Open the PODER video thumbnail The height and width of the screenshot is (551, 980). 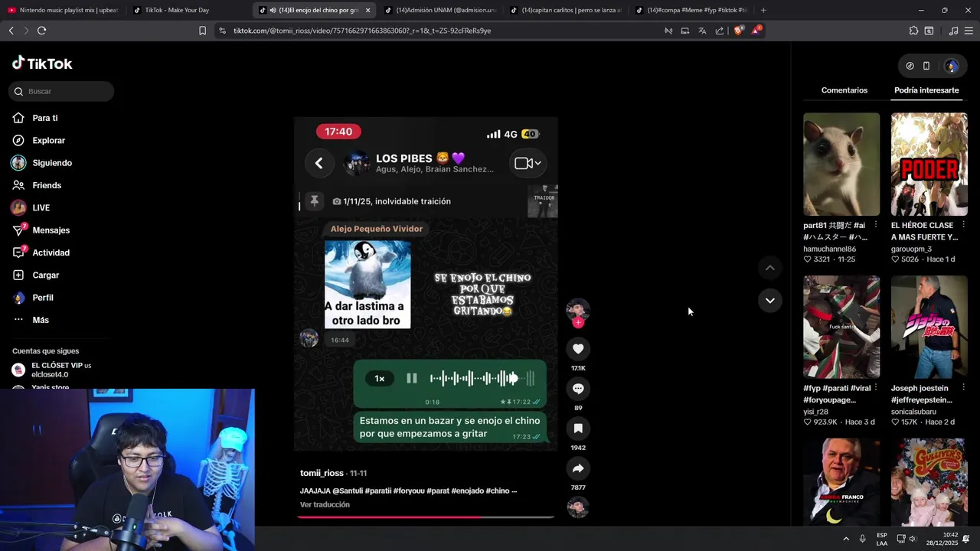929,165
